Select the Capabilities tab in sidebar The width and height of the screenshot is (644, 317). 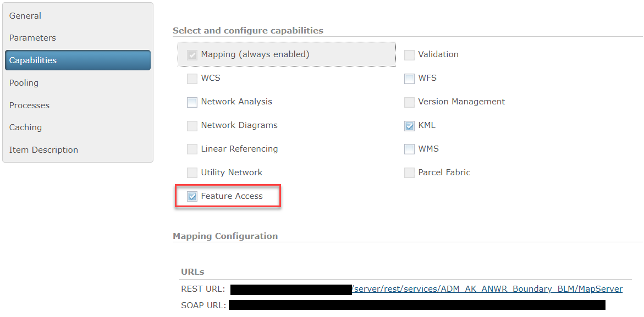(33, 60)
